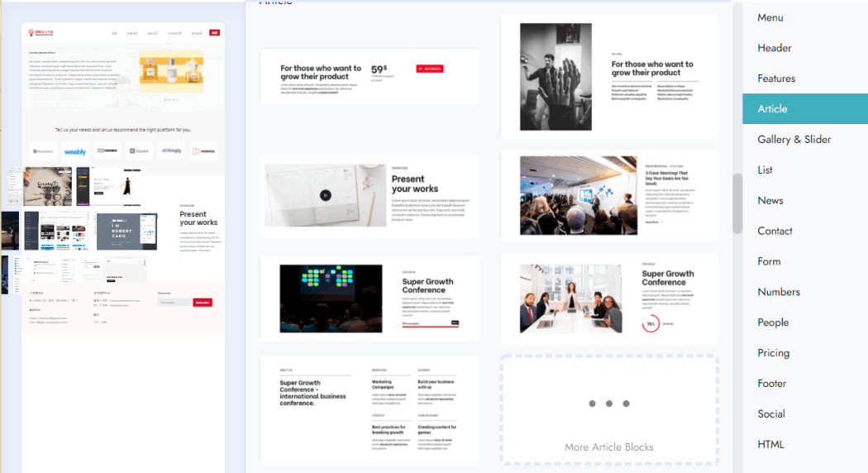Select the Header category
The image size is (868, 473).
tap(775, 48)
